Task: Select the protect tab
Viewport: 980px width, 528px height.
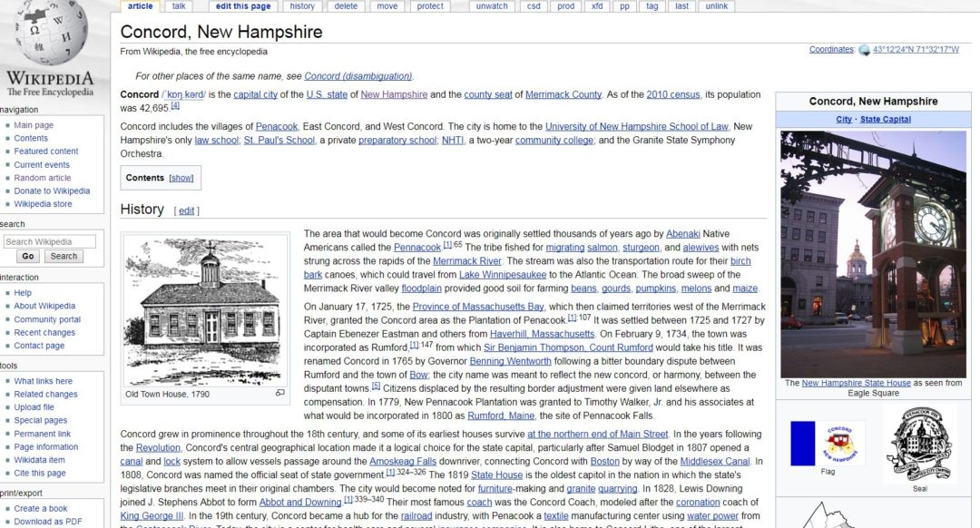Action: point(430,6)
